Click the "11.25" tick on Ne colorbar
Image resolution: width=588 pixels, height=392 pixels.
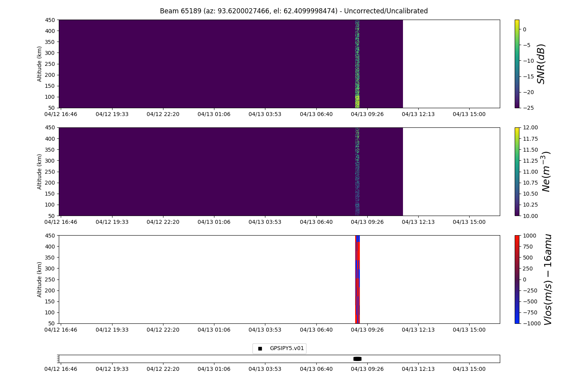click(530, 160)
